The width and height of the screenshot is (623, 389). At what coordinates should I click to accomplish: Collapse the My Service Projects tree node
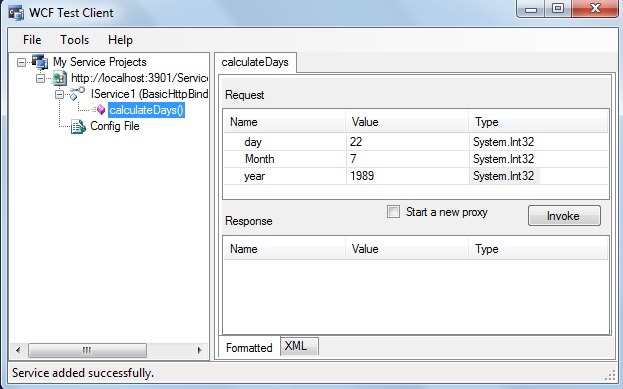point(21,62)
